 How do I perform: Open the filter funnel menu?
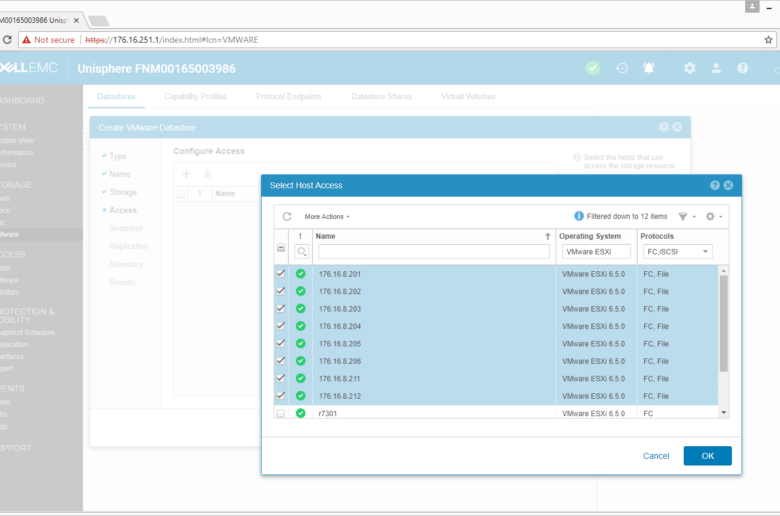(x=682, y=216)
